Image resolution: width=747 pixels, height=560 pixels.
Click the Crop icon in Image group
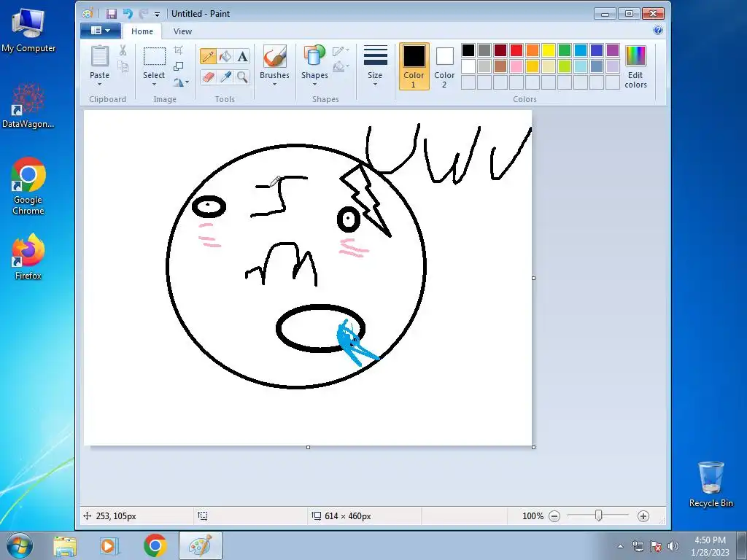point(179,50)
